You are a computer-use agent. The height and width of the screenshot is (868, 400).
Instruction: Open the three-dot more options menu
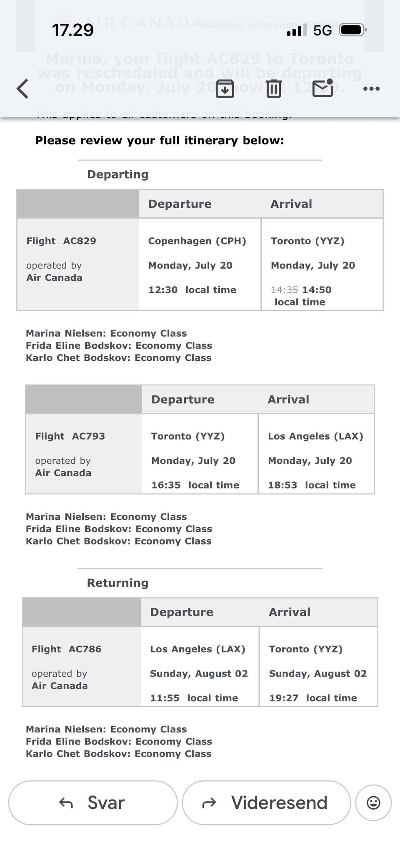[371, 88]
